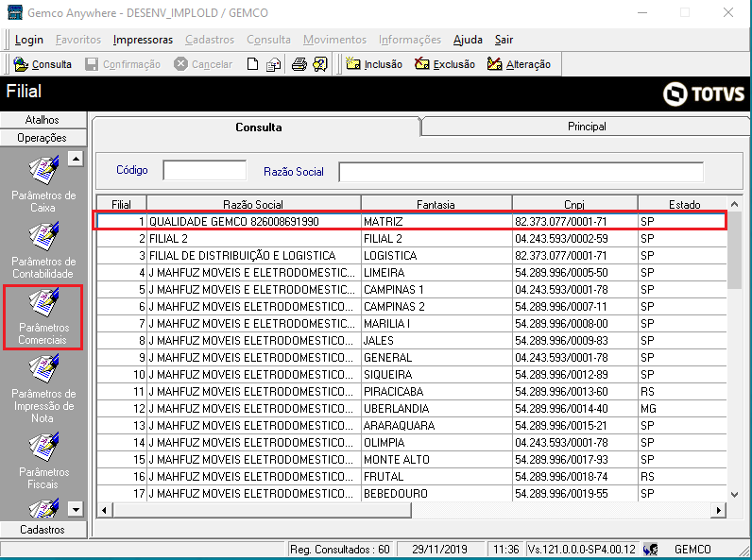The width and height of the screenshot is (752, 560).
Task: Select the FRUTAL fantasia cell
Action: click(x=436, y=477)
